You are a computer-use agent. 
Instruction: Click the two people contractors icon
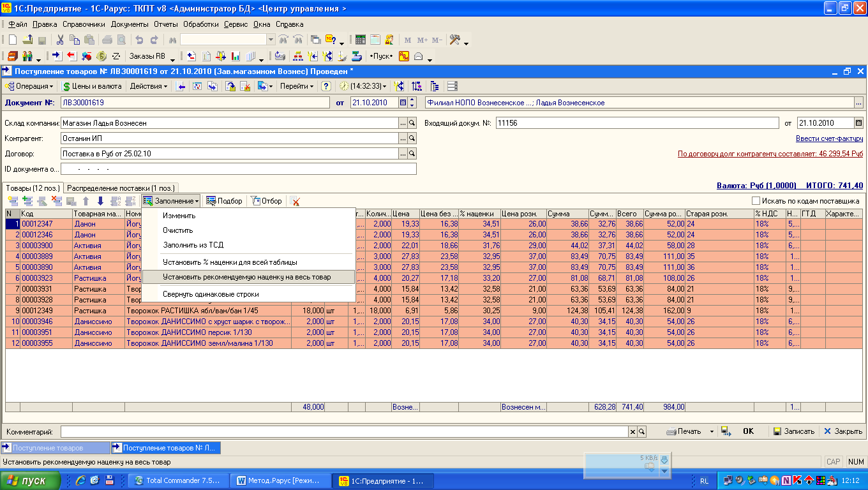[27, 56]
